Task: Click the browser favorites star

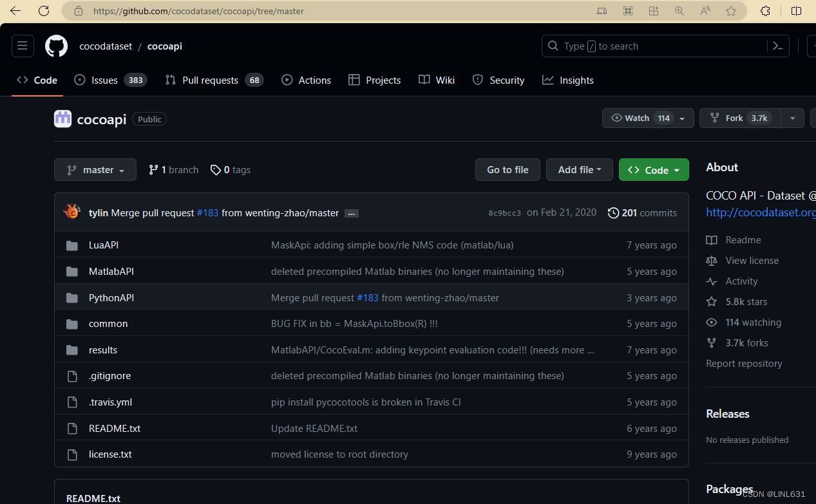Action: tap(731, 11)
